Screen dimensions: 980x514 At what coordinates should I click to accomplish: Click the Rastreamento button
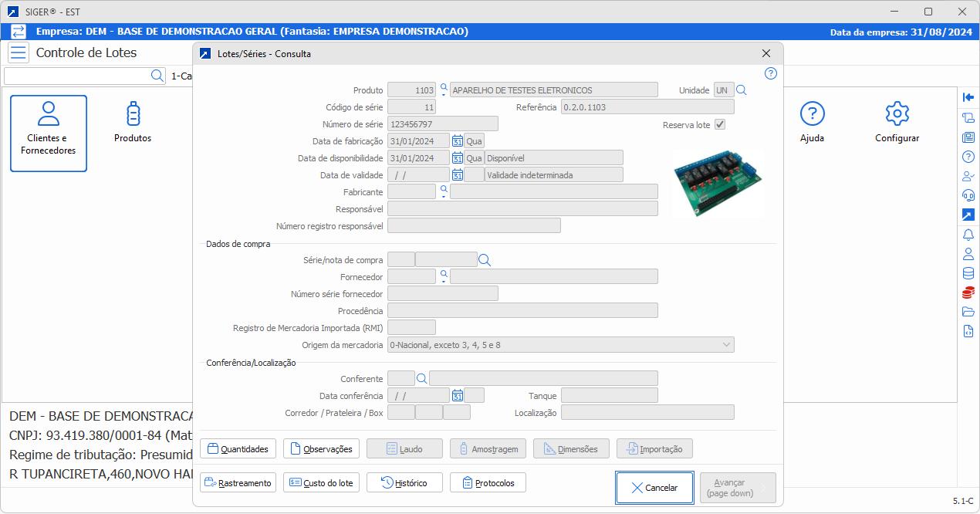[238, 482]
